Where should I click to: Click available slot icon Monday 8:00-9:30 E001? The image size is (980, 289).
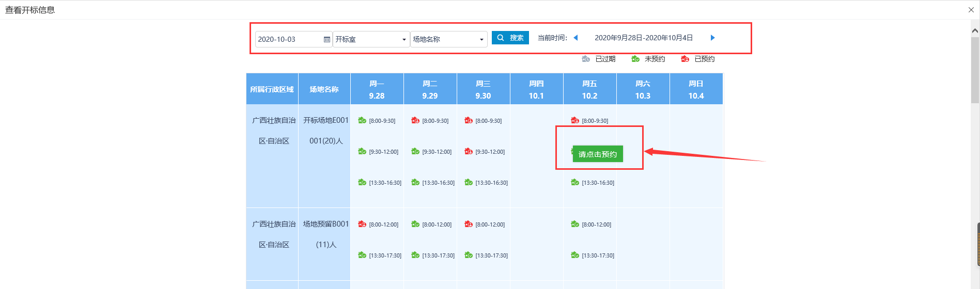tap(362, 121)
